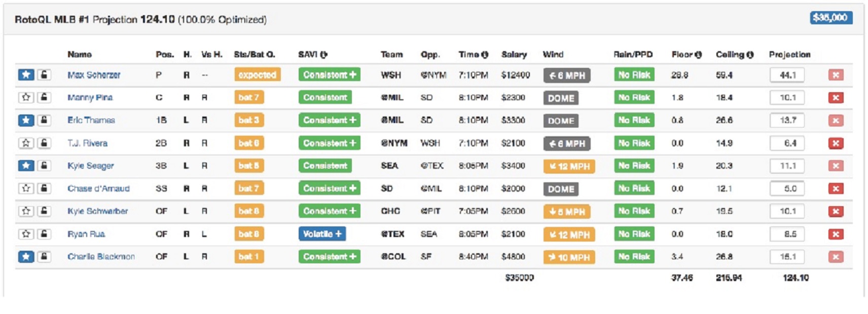Viewport: 868px width, 314px height.
Task: Remove Kyle Seager with red X
Action: [836, 166]
